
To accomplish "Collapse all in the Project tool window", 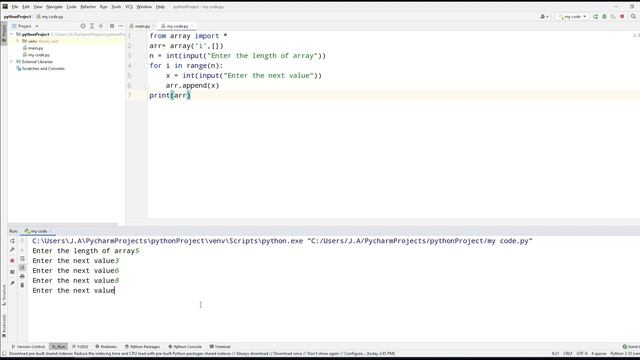I will click(101, 26).
